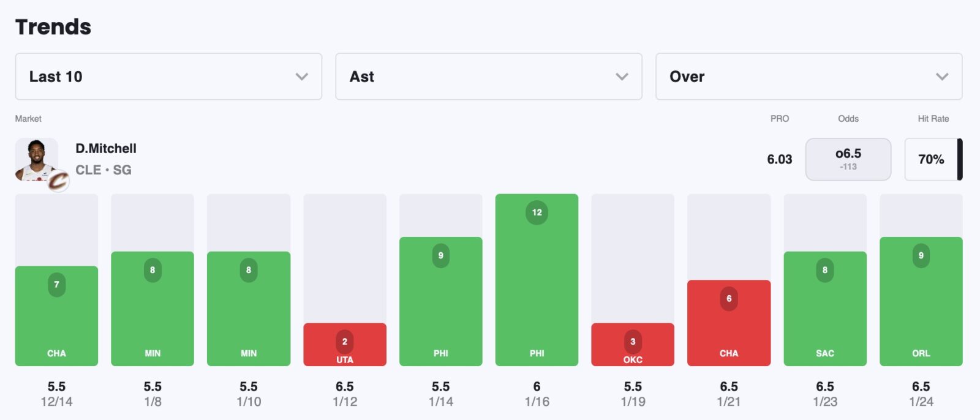Click the 70% hit rate box
The image size is (980, 420).
pos(931,159)
